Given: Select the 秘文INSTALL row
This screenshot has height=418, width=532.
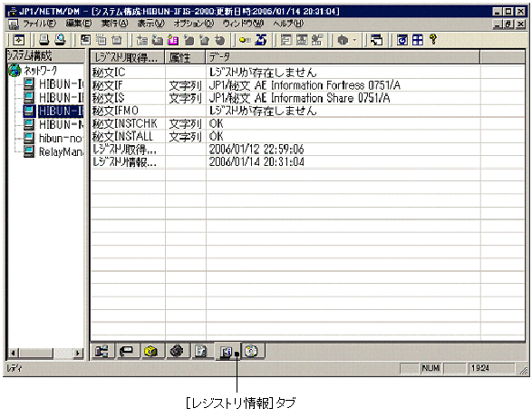Looking at the screenshot, I should [x=307, y=137].
